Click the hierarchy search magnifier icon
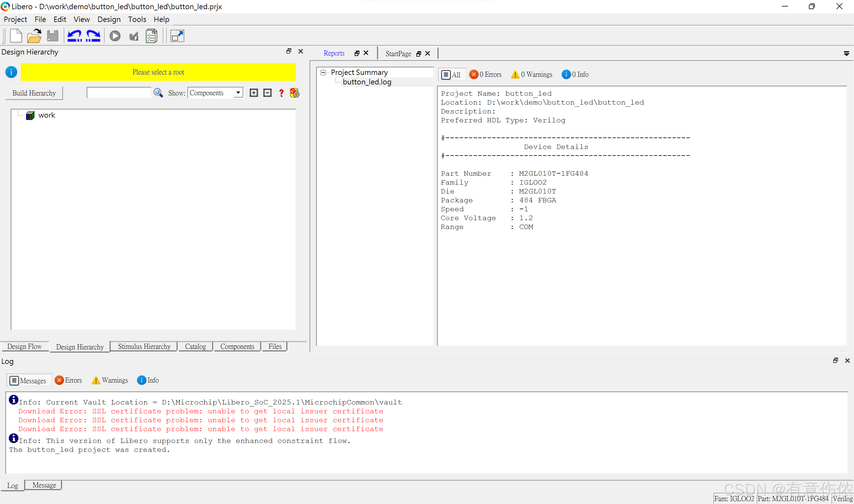This screenshot has width=854, height=504. coord(158,93)
